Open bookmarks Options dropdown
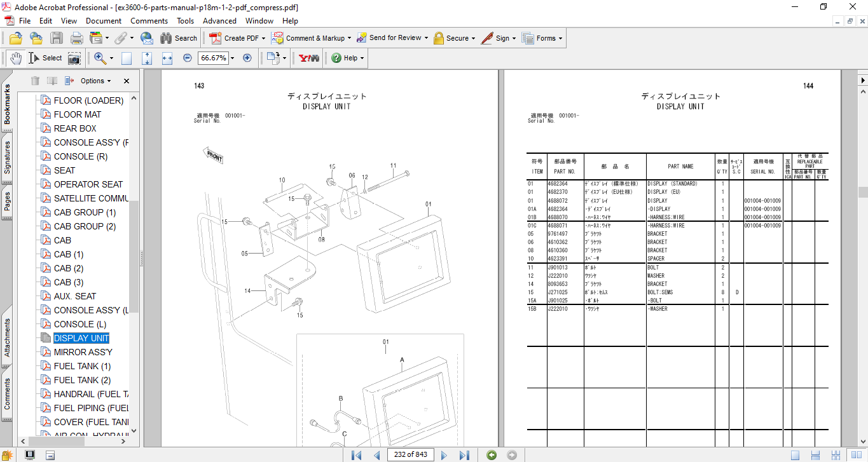The height and width of the screenshot is (462, 868). tap(95, 81)
